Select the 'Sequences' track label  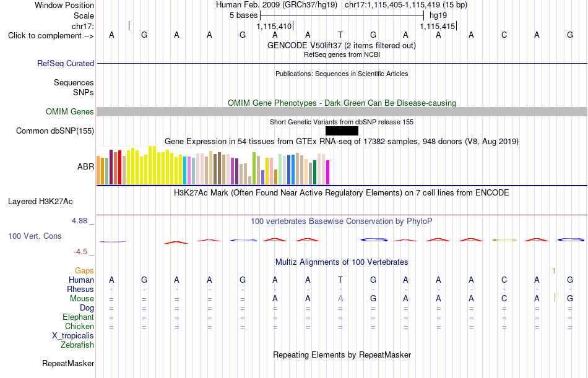[74, 82]
